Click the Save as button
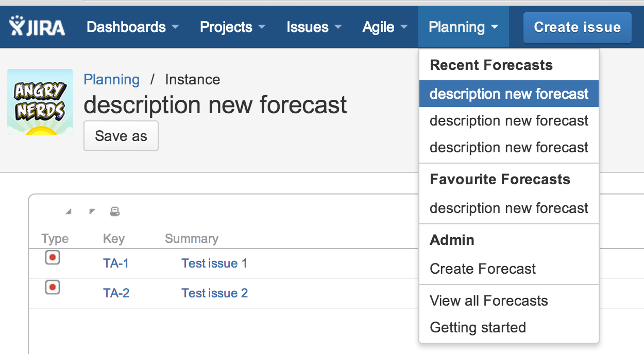The image size is (644, 354). (x=121, y=136)
